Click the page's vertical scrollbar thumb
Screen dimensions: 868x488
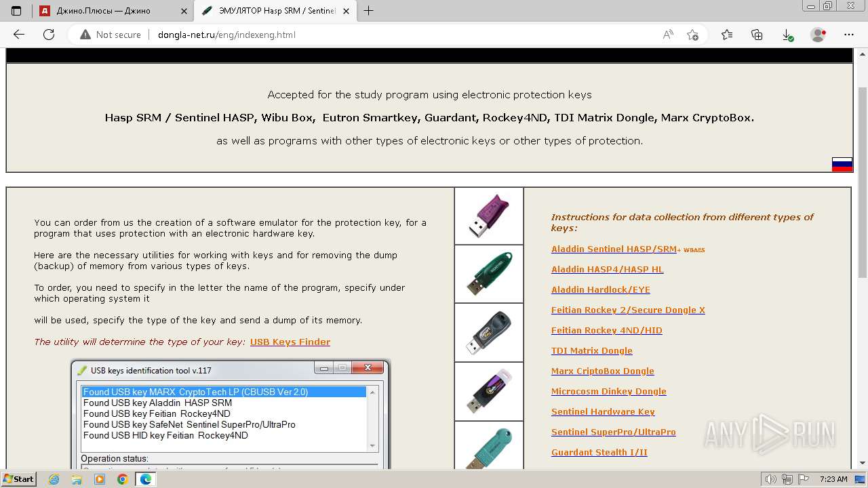click(862, 182)
